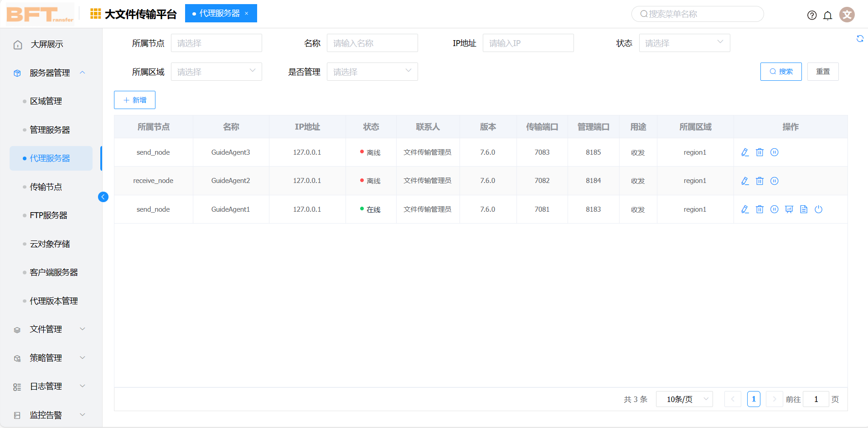Pause GuideAgent1 using the pause icon
Viewport: 868px width, 428px height.
click(x=774, y=209)
